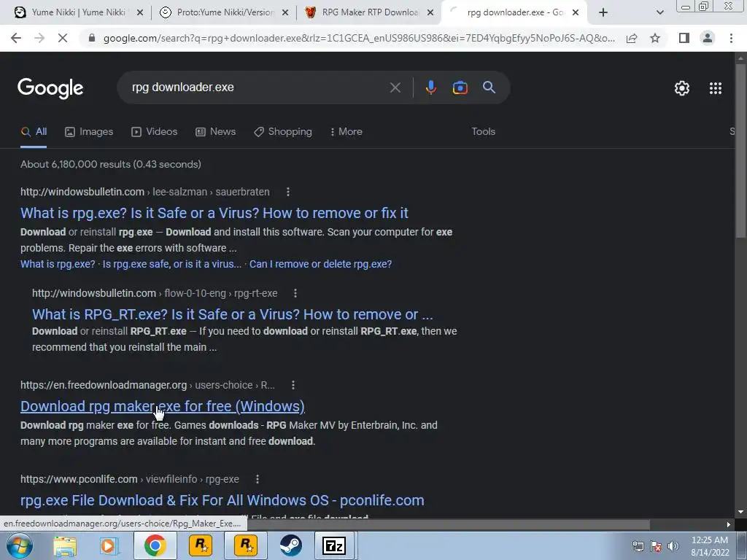
Task: Click 'Is rpg.exe safe, or is it a virus' sitelink
Action: (x=172, y=264)
